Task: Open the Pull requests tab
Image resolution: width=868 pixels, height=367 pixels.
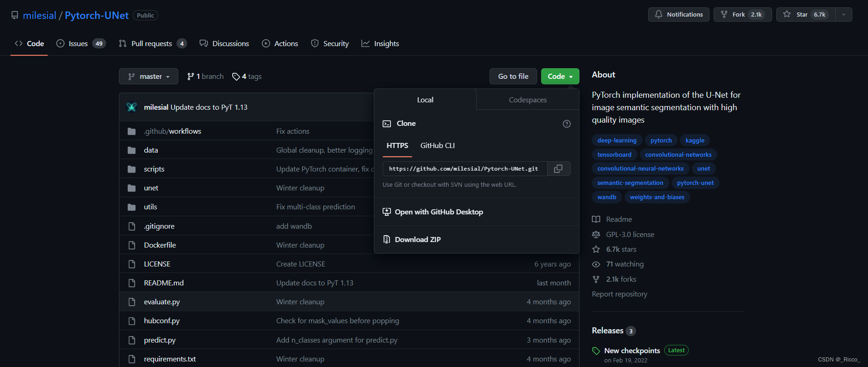Action: click(153, 44)
